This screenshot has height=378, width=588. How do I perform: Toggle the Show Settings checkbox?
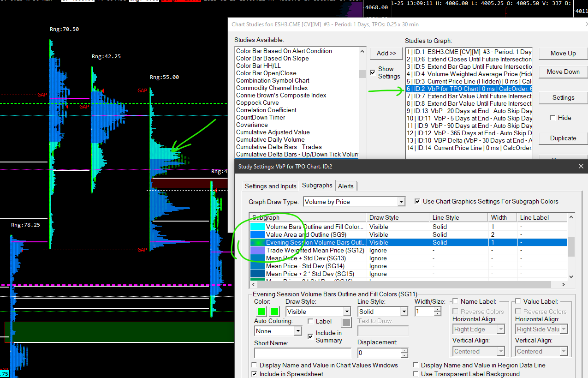pyautogui.click(x=373, y=72)
